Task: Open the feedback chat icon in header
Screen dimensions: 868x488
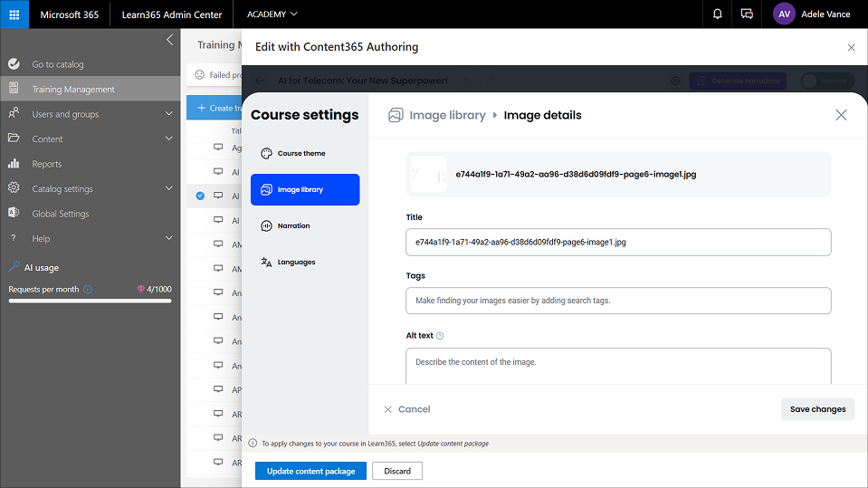Action: point(747,14)
